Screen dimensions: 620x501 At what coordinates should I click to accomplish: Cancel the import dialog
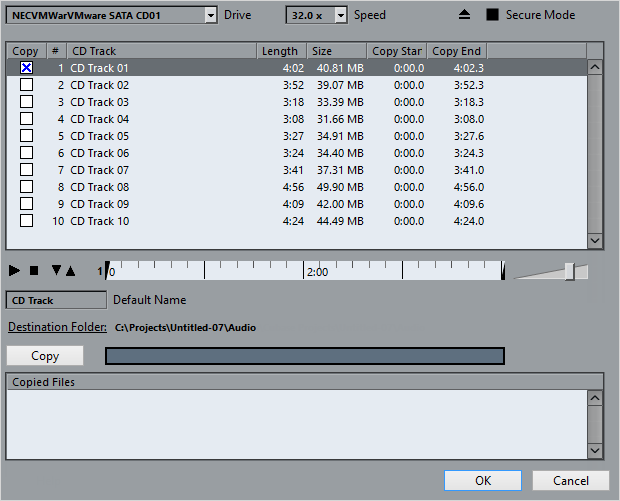571,480
